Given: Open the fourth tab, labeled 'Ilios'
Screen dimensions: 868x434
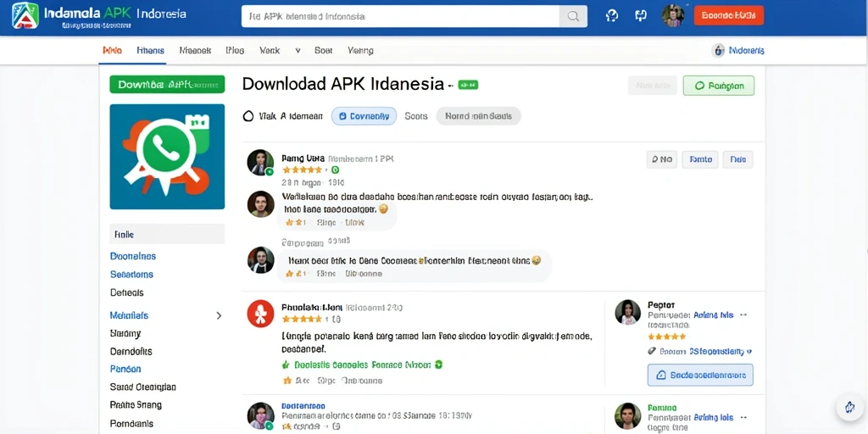Looking at the screenshot, I should click(235, 50).
